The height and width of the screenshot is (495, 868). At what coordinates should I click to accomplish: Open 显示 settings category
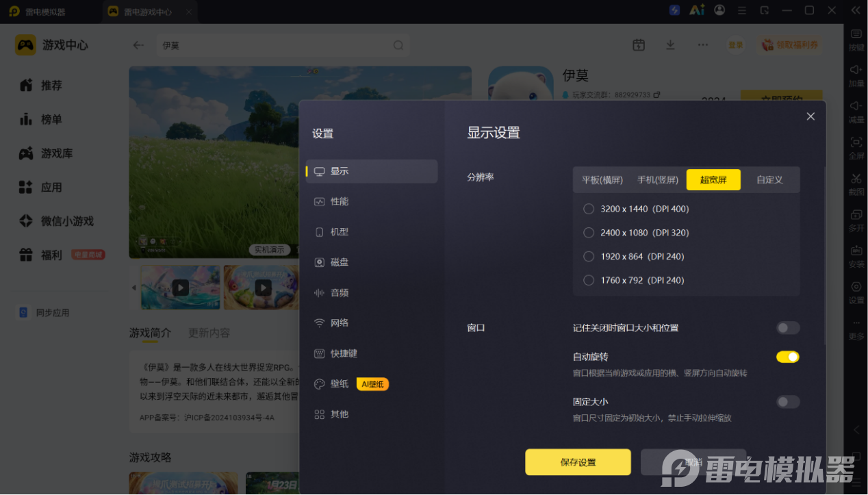tap(372, 171)
